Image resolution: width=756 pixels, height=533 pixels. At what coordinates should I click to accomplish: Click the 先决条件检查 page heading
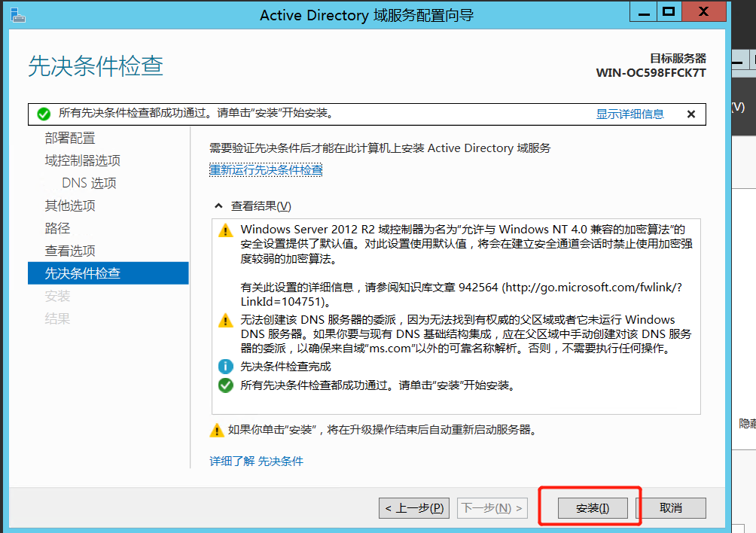tap(96, 66)
